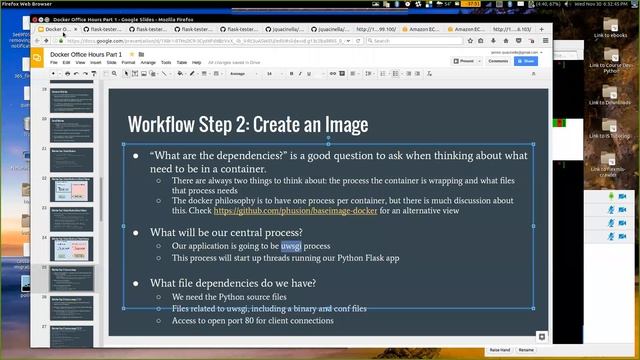Open the border color pencil picker
640x360 pixels.
point(193,74)
